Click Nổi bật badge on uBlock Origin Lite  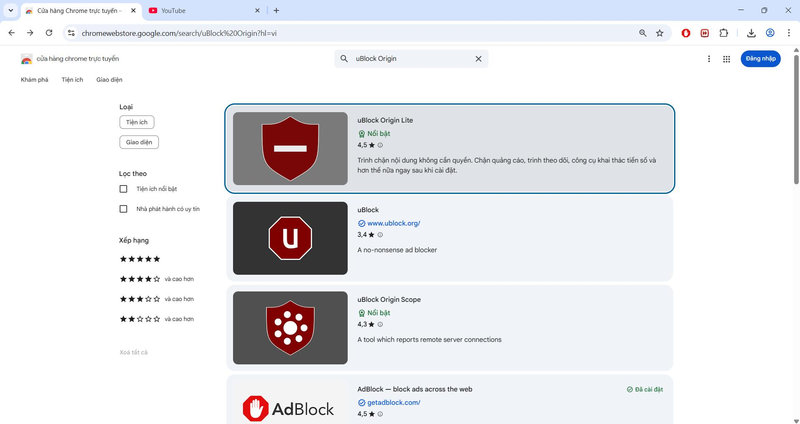(374, 134)
